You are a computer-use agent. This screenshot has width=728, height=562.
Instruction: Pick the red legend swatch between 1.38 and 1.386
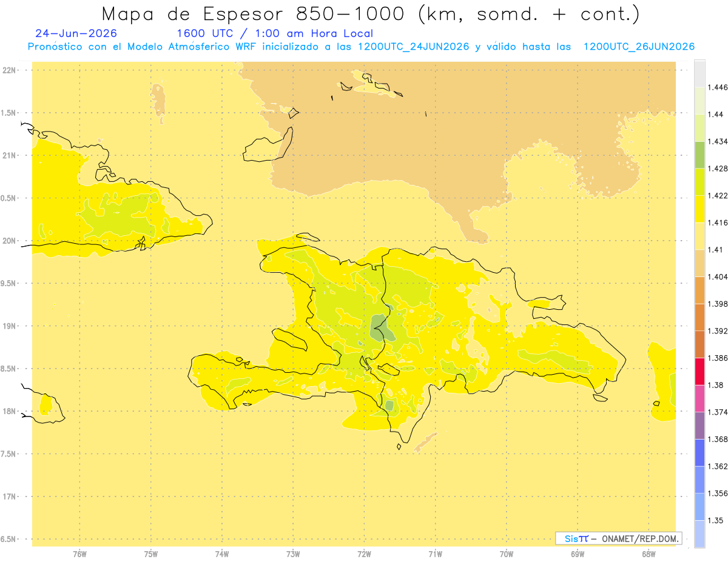[699, 371]
